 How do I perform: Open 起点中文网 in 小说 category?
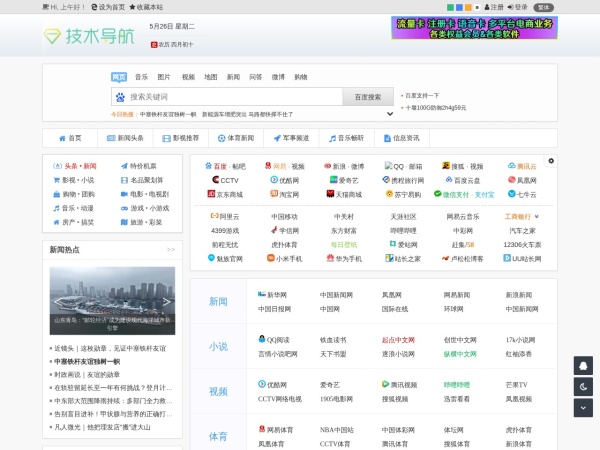point(398,340)
